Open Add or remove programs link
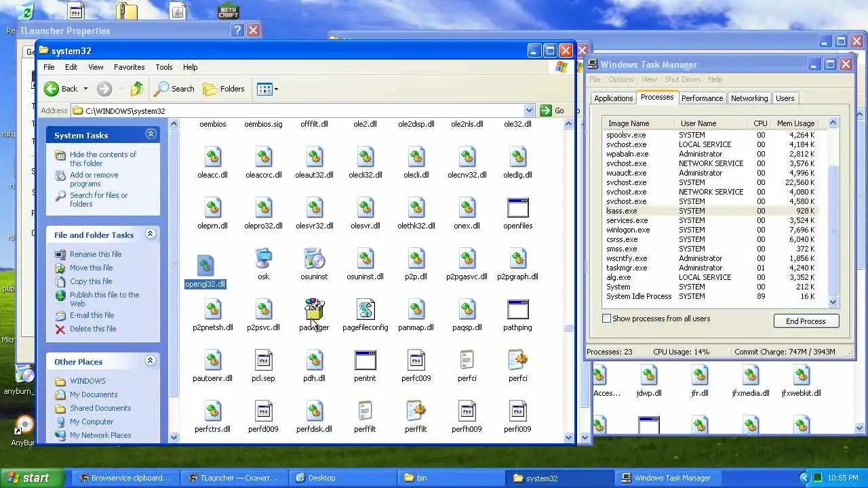 tap(94, 179)
